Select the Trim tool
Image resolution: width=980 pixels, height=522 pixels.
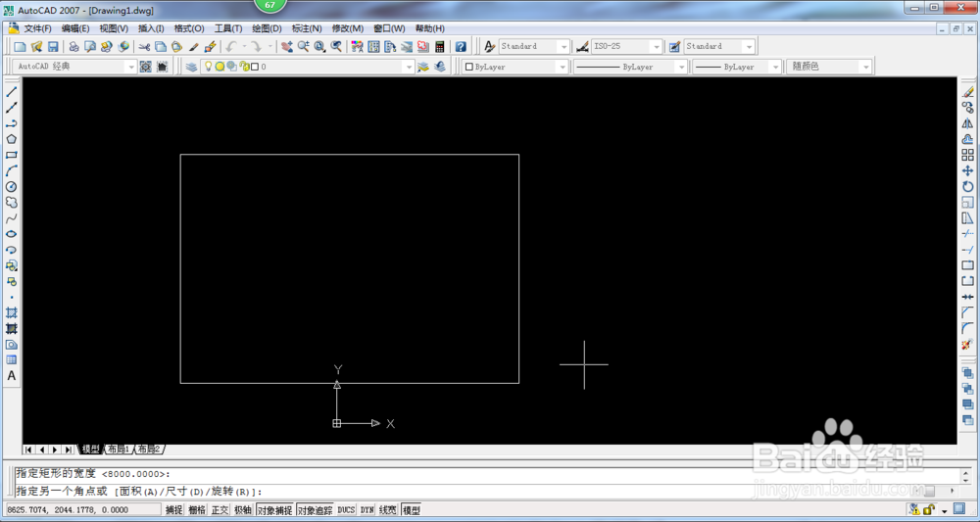[x=968, y=233]
